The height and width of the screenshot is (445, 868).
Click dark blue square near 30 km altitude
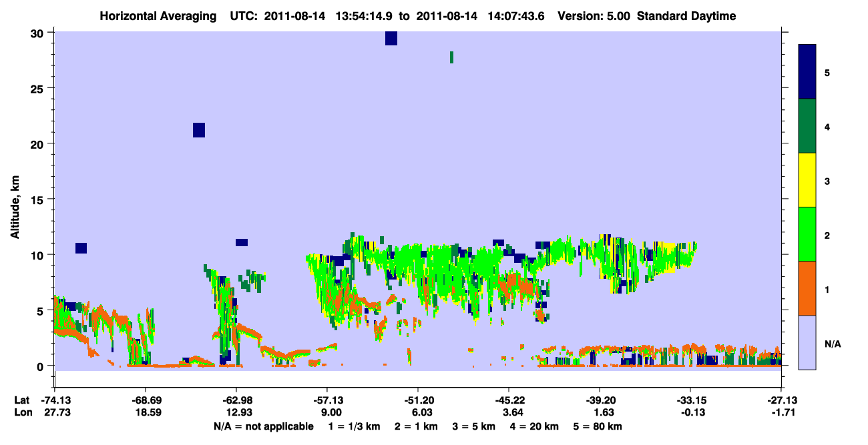point(391,39)
